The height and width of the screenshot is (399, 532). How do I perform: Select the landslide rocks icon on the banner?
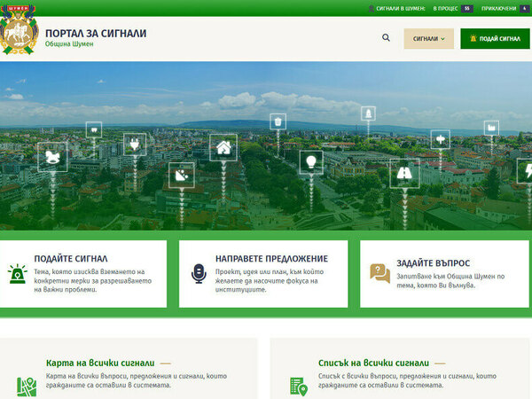(x=182, y=175)
